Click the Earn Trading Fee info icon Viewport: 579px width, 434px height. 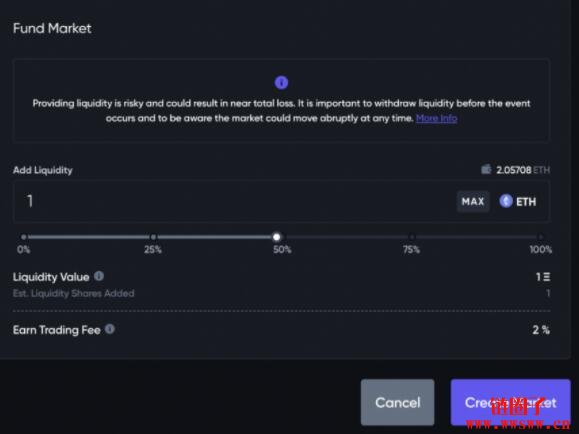110,329
